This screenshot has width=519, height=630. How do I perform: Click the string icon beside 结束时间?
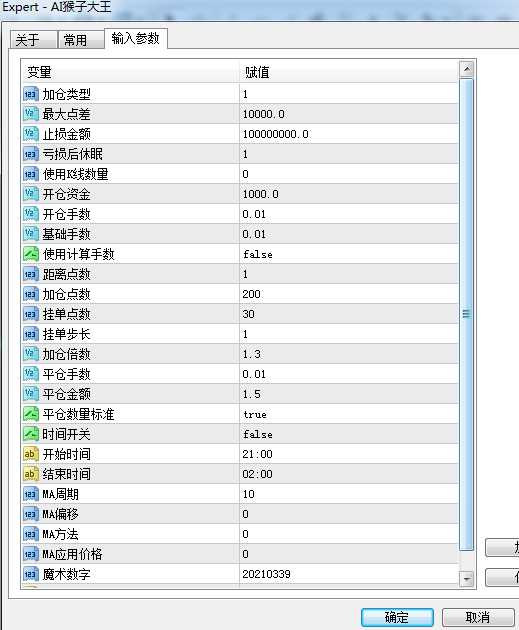(31, 474)
